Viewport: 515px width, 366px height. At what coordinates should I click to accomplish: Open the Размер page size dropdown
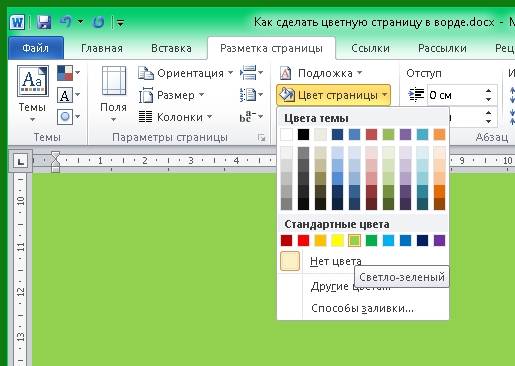(x=171, y=95)
